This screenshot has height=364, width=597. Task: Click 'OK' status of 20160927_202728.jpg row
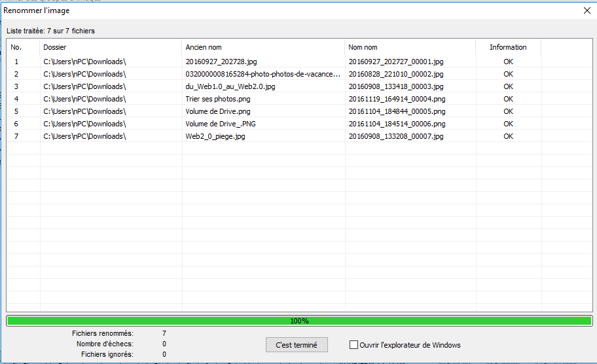pyautogui.click(x=508, y=62)
